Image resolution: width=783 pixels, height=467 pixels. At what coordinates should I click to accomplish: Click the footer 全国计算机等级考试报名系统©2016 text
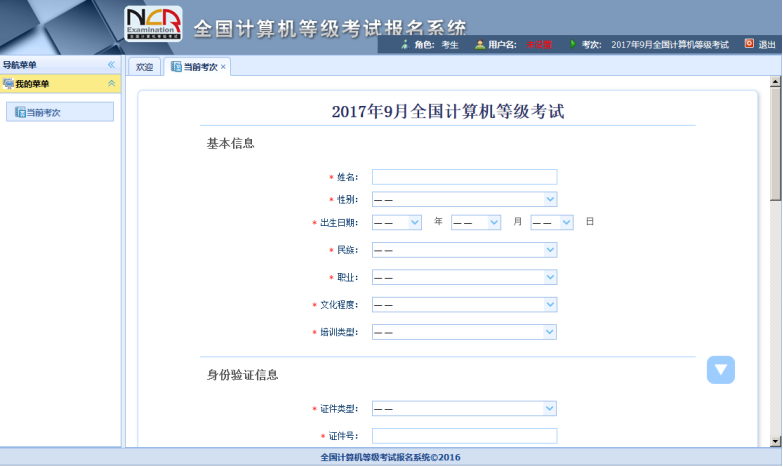point(391,457)
